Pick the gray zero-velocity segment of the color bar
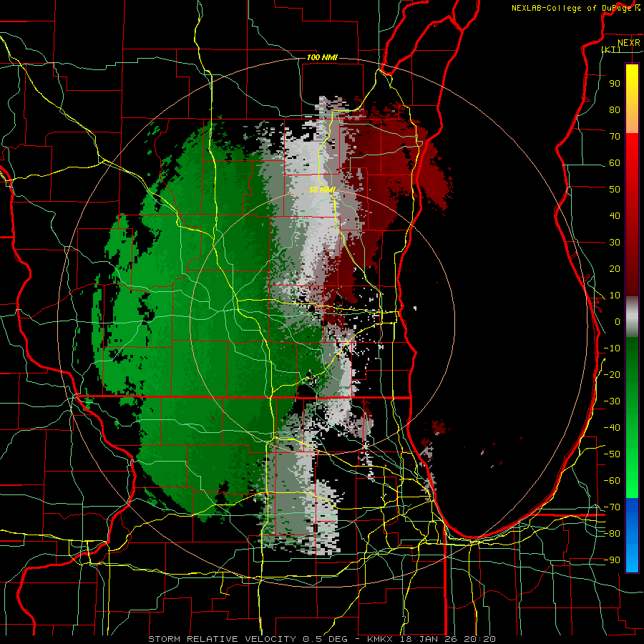644x644 pixels. [x=632, y=317]
